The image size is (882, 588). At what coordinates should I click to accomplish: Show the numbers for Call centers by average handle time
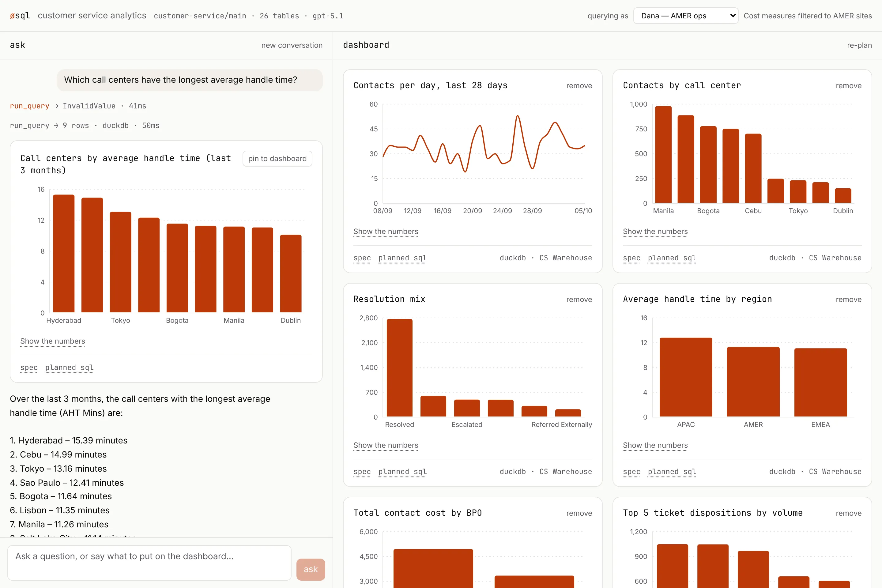click(x=52, y=341)
